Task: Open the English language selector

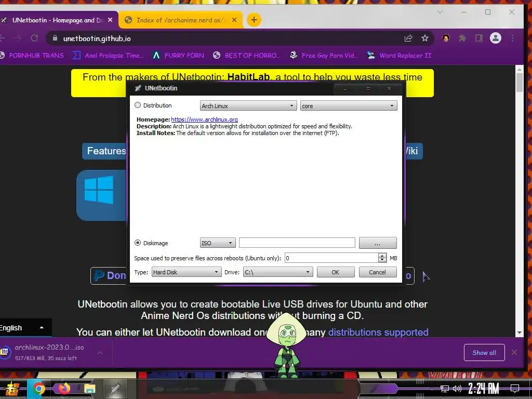Action: pos(26,328)
